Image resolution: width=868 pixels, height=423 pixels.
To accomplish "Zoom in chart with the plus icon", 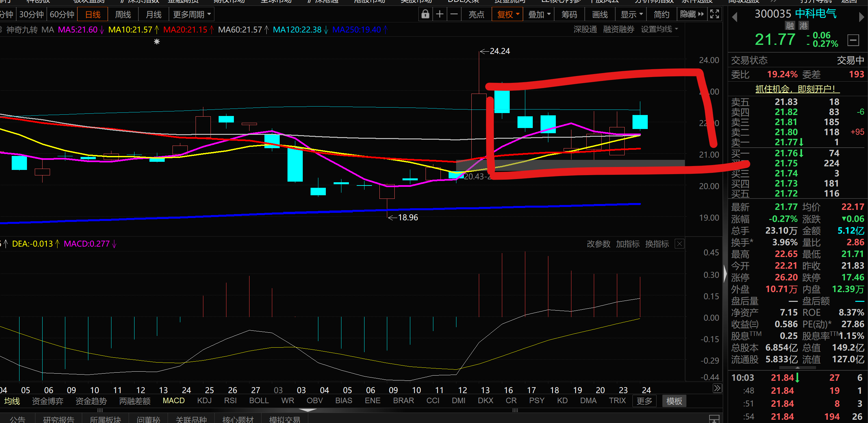I will (440, 14).
